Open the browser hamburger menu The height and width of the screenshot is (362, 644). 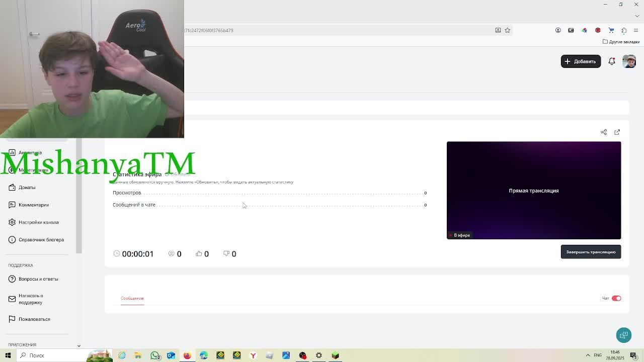click(636, 30)
